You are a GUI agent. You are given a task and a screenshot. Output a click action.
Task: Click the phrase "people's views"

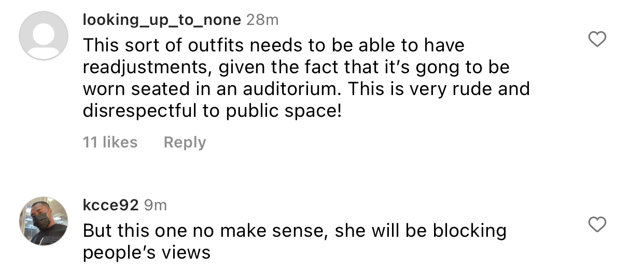[147, 252]
